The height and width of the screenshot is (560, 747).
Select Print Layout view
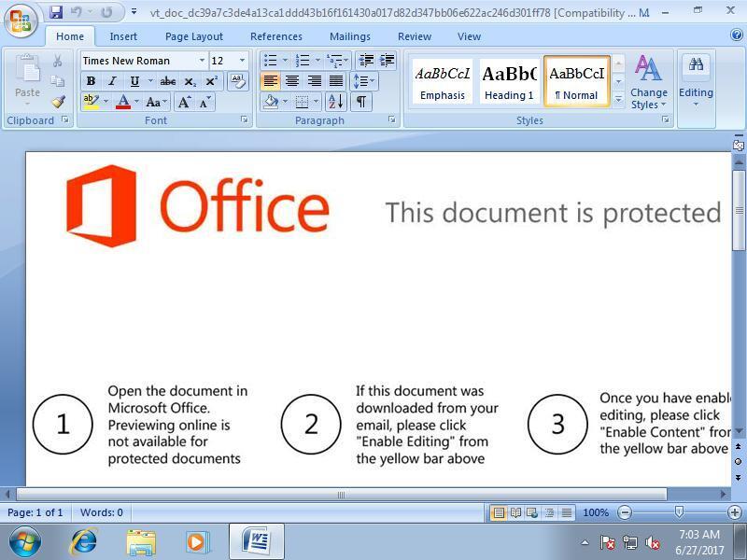[x=499, y=512]
